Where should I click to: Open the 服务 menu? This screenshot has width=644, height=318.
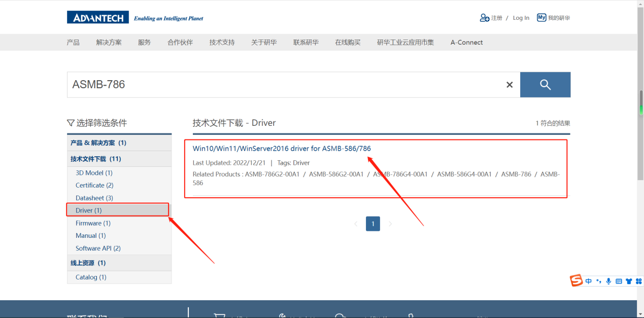click(144, 43)
